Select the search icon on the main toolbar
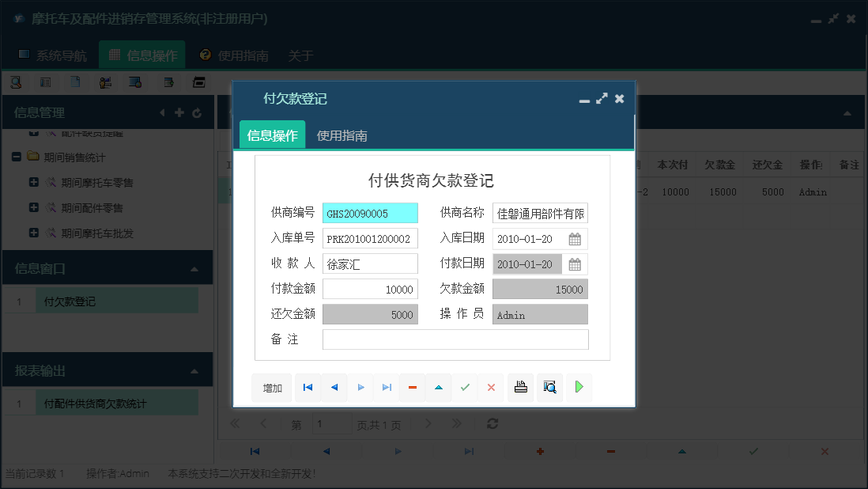 [x=17, y=81]
